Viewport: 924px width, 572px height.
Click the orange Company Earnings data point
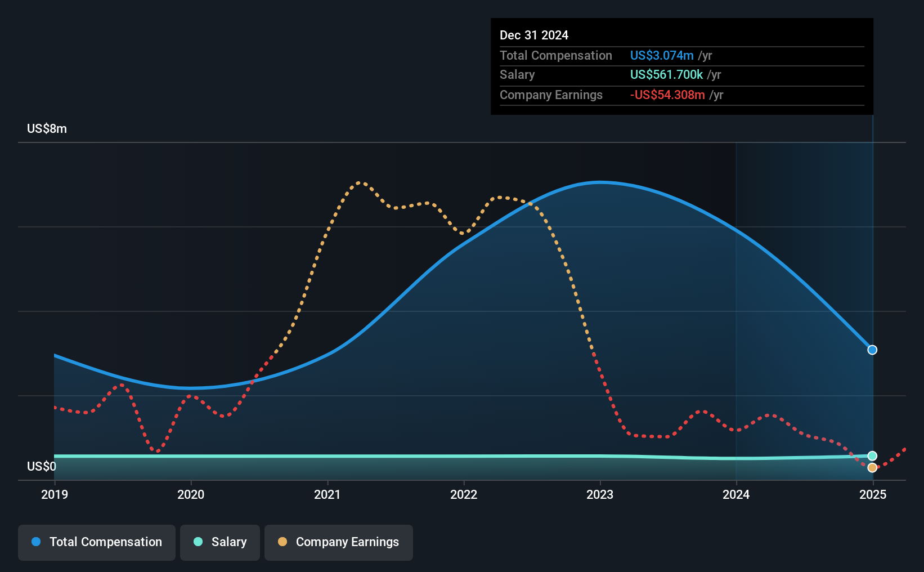tap(872, 468)
